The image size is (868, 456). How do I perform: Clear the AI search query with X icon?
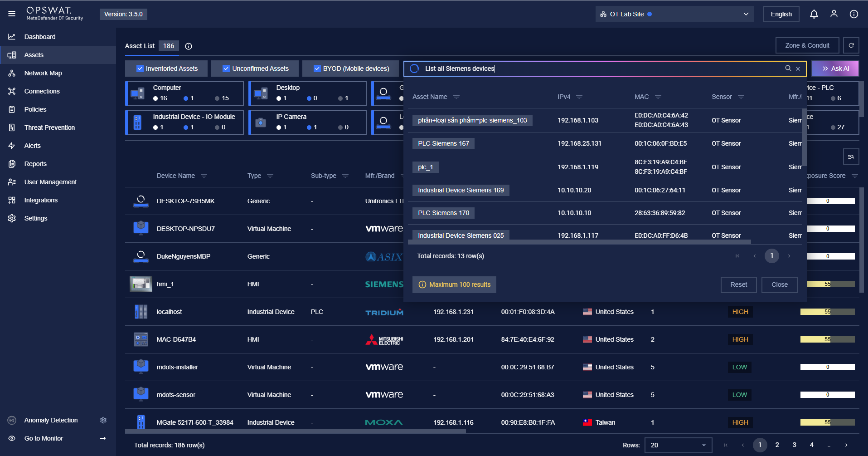(x=798, y=69)
